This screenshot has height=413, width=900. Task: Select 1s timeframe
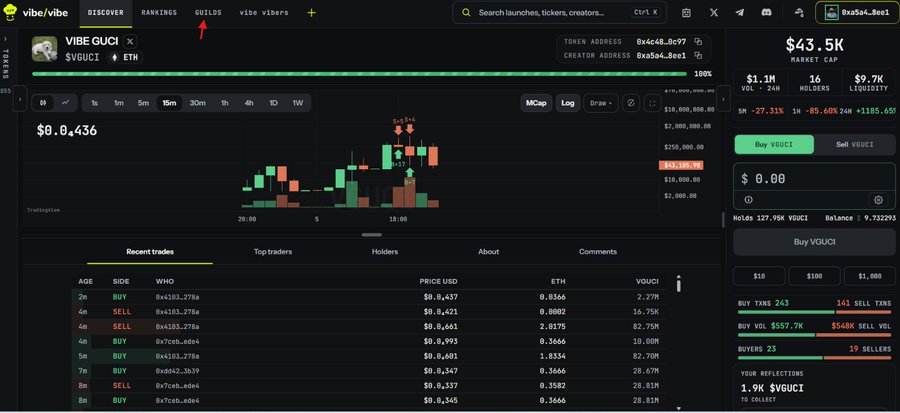(95, 103)
